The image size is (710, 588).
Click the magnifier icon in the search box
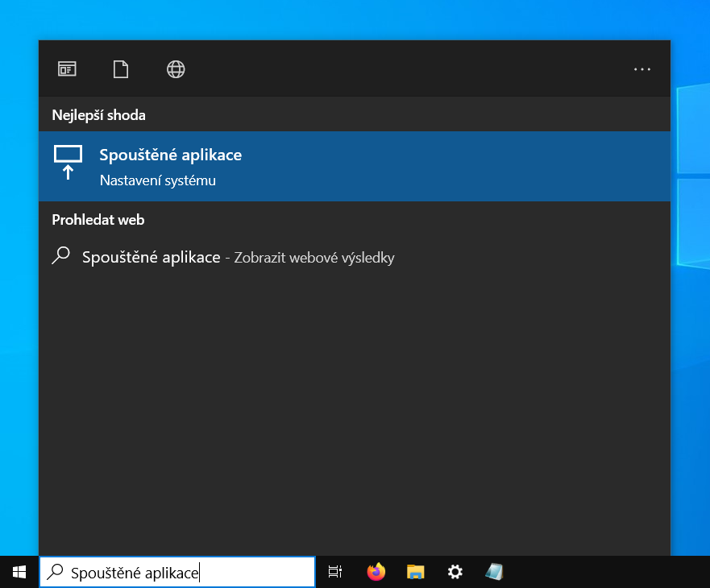point(56,573)
